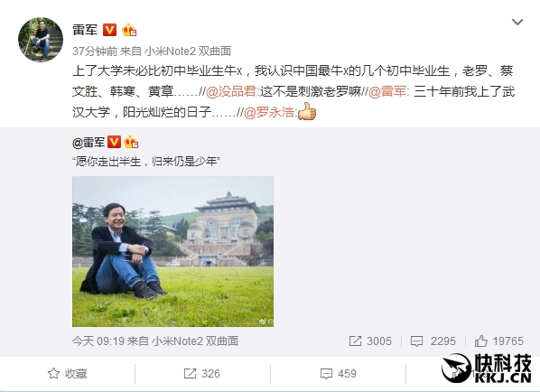The image size is (540, 392).
Task: Repost this weibo with 326 reposts
Action: click(201, 373)
